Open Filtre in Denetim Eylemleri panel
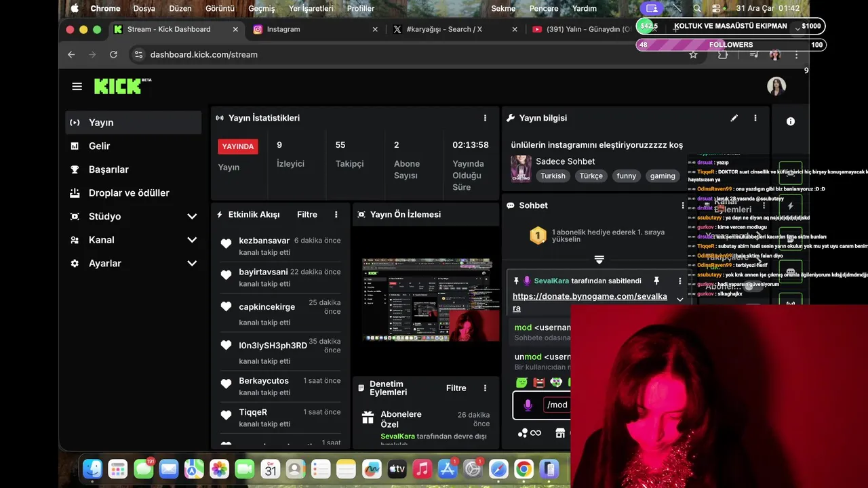 tap(456, 388)
